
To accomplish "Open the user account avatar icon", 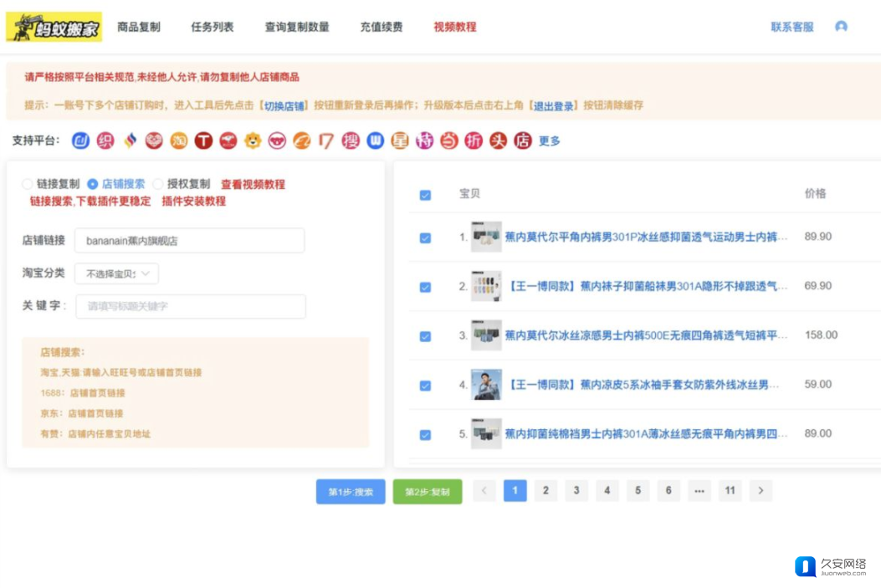I will coord(841,27).
